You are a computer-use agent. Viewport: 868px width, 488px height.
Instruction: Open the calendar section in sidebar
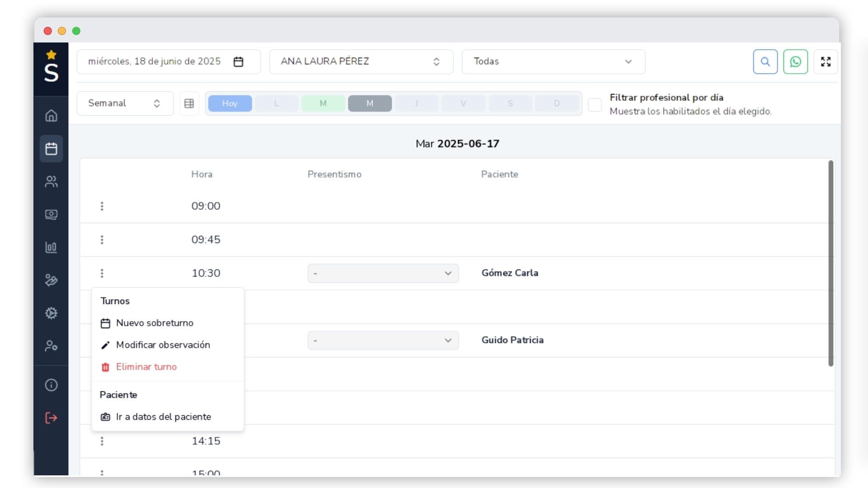point(51,149)
